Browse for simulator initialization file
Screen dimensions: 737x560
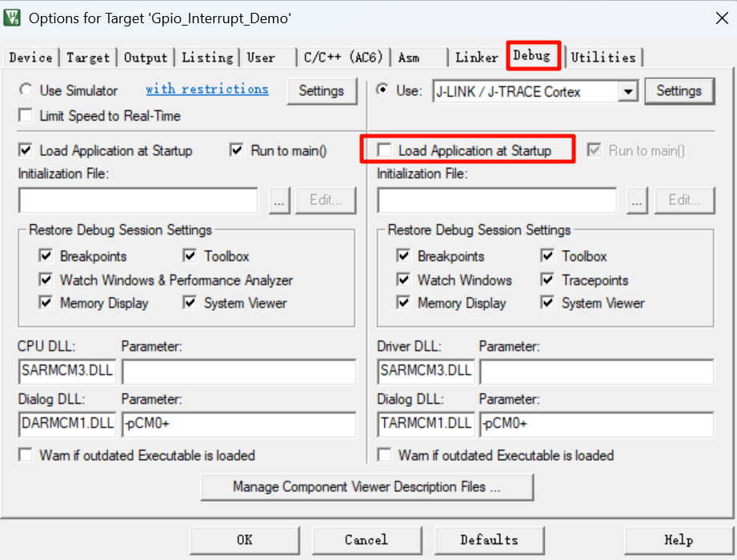[279, 201]
